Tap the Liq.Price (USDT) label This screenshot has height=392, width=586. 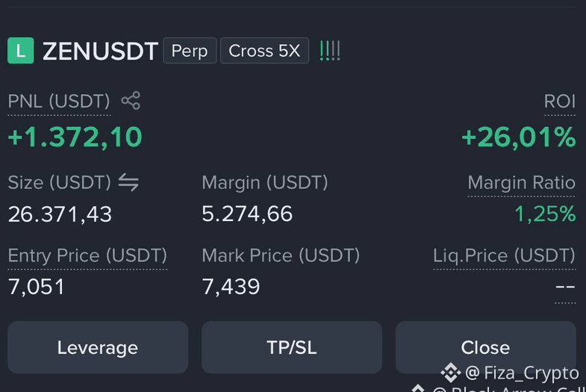pos(504,255)
